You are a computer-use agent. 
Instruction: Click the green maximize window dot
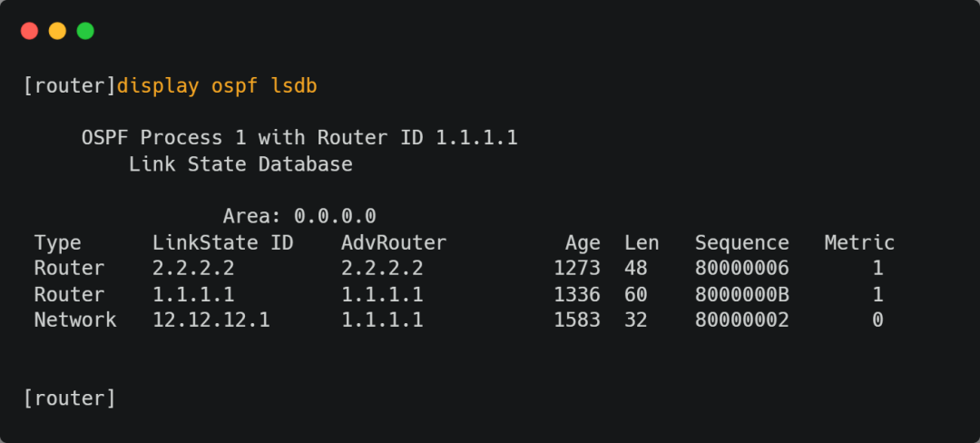85,31
